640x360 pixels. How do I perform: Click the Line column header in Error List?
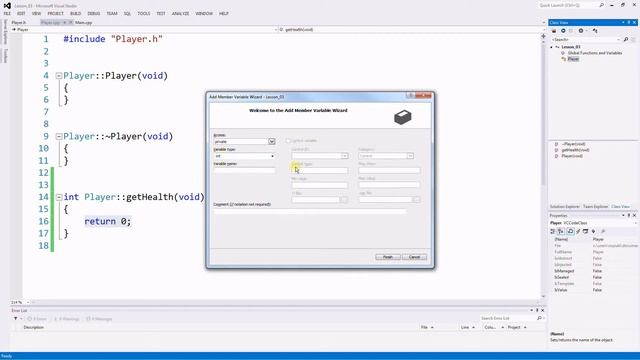pos(465,327)
